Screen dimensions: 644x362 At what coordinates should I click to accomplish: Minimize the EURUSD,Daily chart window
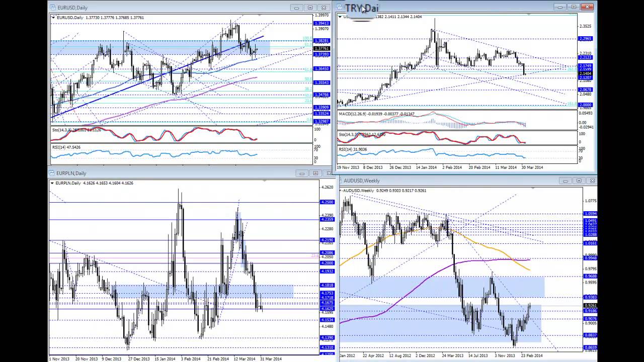[x=296, y=8]
